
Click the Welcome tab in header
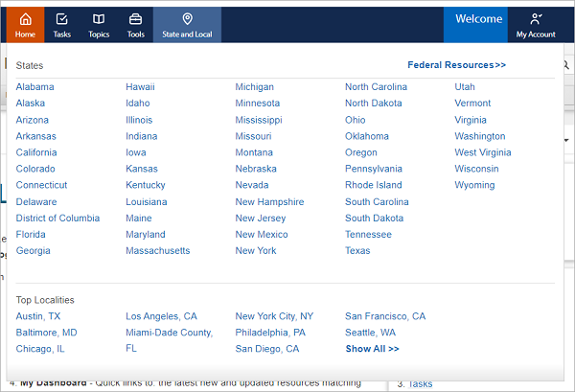click(x=478, y=19)
